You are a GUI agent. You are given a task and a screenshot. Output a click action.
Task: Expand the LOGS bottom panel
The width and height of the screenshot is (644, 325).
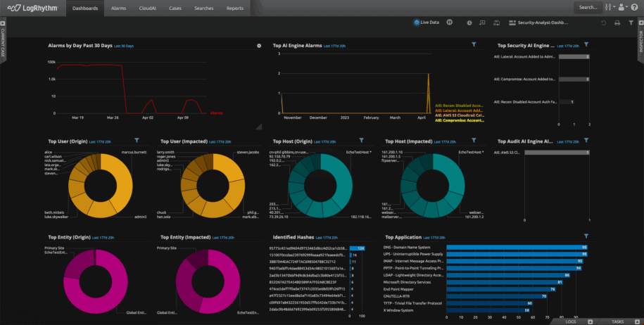(571, 321)
